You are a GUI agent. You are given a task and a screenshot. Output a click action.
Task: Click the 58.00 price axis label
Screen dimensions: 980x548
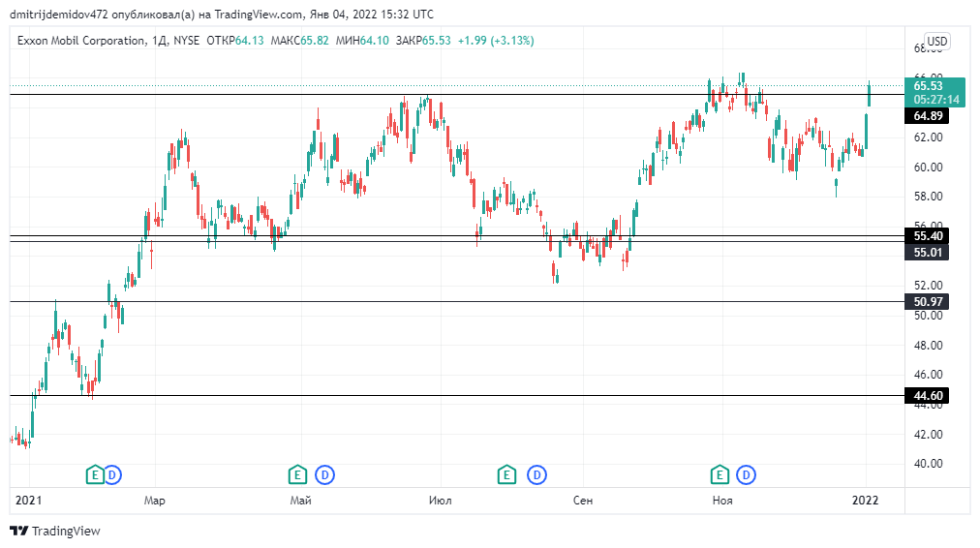(x=928, y=197)
